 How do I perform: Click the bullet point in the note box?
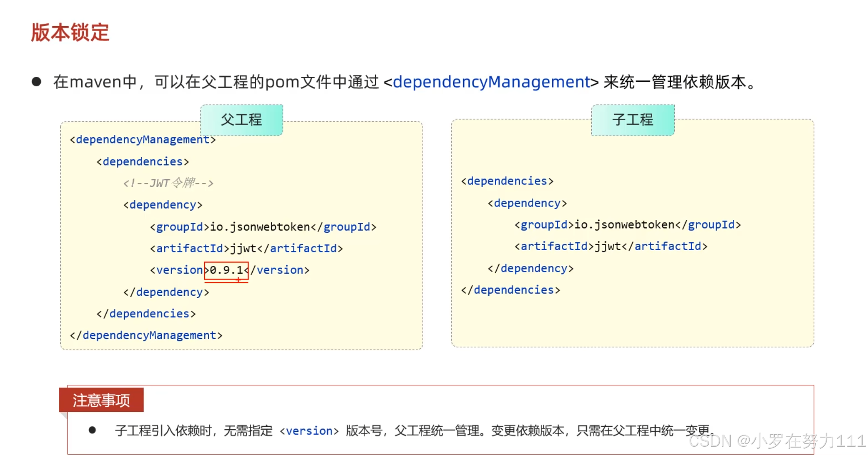(92, 431)
